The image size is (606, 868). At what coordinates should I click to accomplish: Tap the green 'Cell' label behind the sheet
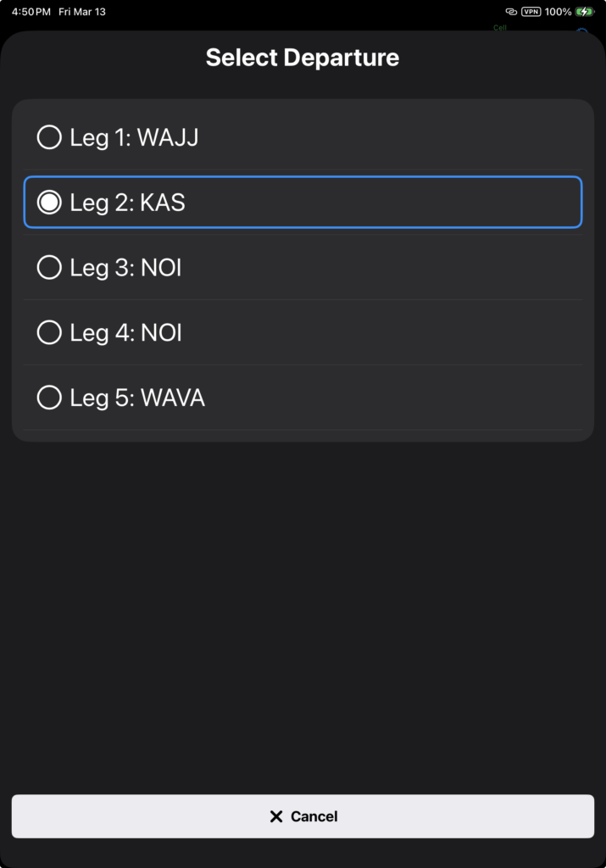pos(500,28)
